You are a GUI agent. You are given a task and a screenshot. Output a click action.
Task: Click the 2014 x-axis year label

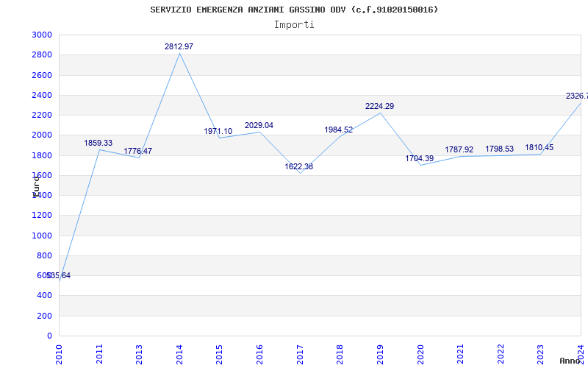point(179,354)
